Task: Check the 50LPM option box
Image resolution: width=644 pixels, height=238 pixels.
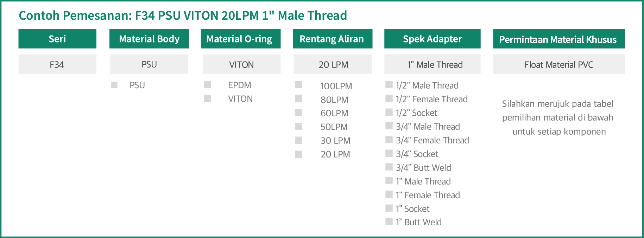Action: point(299,126)
